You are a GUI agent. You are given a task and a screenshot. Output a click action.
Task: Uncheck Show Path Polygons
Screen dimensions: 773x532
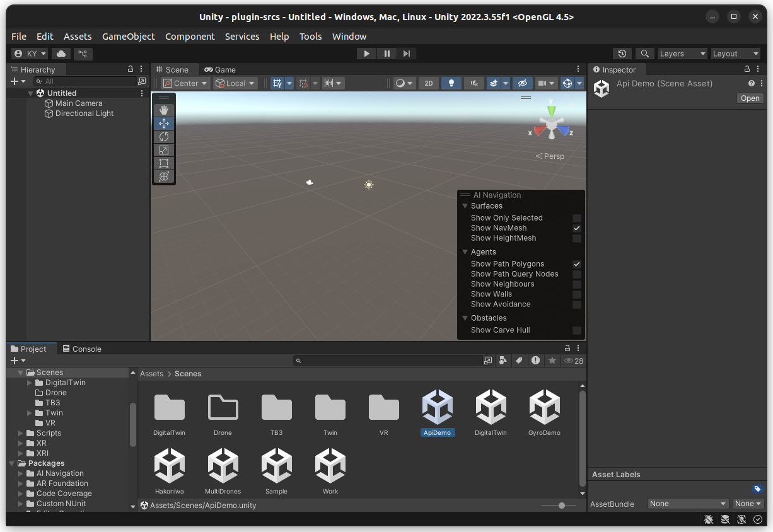[577, 264]
